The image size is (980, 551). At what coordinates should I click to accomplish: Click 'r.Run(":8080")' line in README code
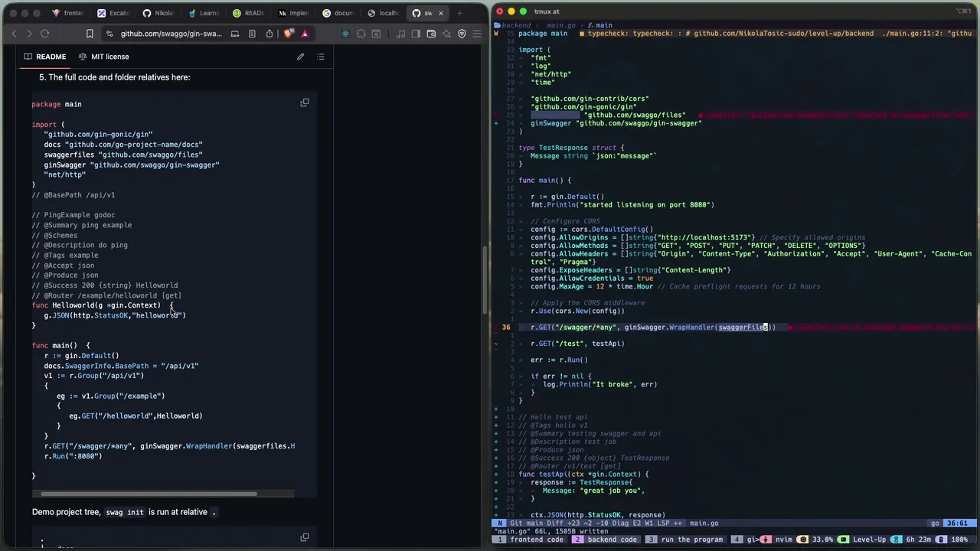pos(73,456)
